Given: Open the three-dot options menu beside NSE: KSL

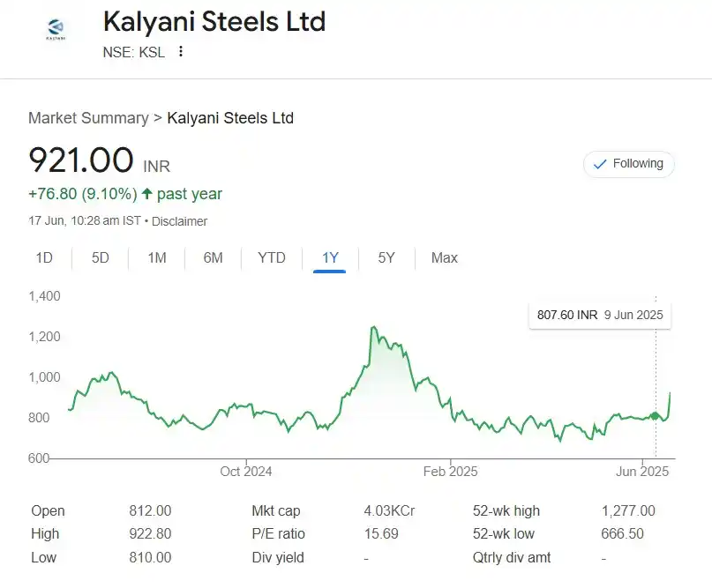Looking at the screenshot, I should click(181, 51).
